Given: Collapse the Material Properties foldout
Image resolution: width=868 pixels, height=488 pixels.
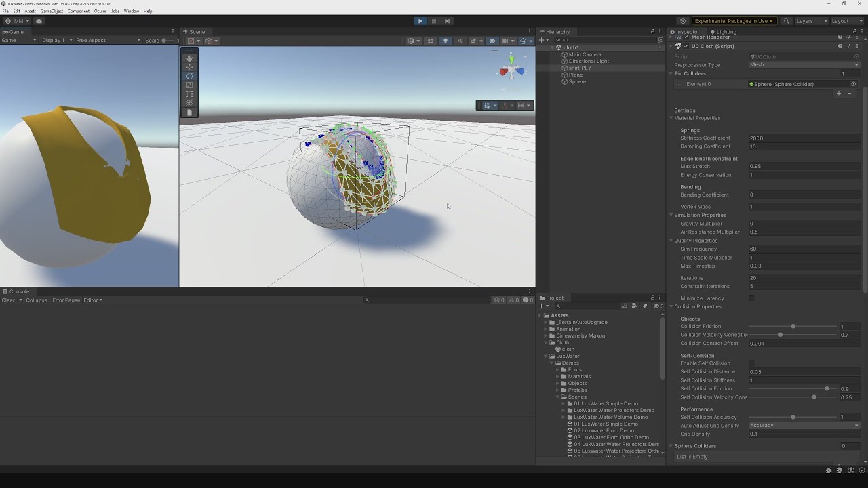Looking at the screenshot, I should click(x=672, y=118).
